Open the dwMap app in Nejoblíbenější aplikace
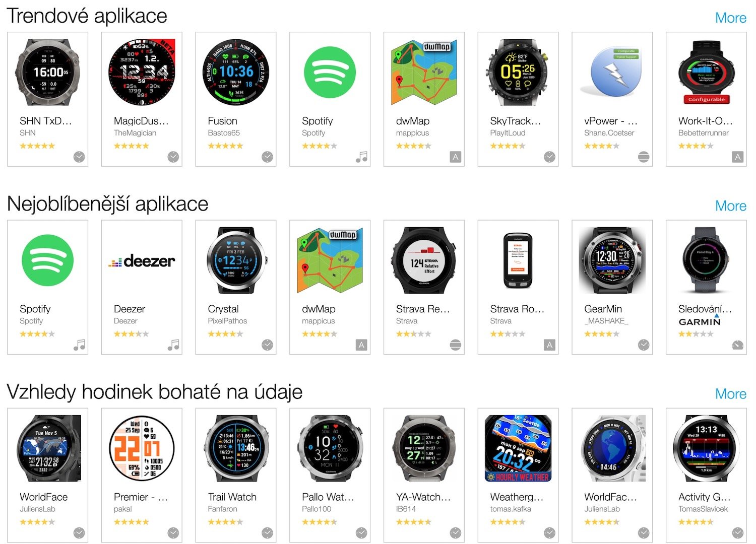 pyautogui.click(x=330, y=287)
